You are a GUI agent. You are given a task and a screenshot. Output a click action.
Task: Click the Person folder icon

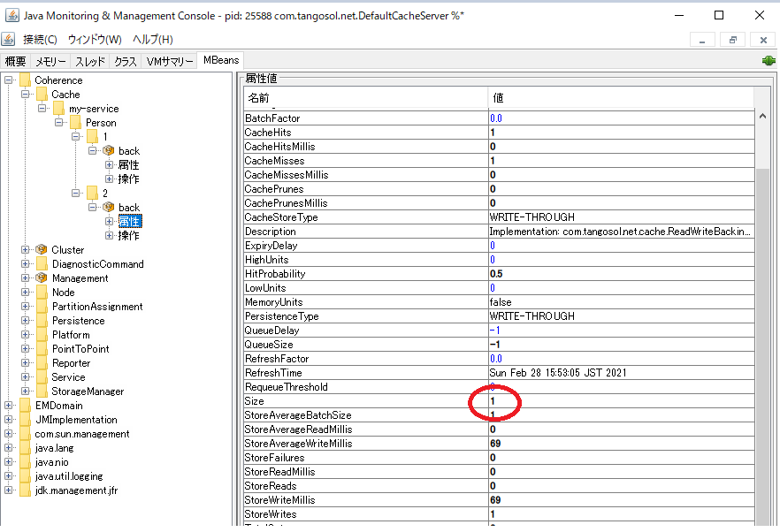(76, 123)
